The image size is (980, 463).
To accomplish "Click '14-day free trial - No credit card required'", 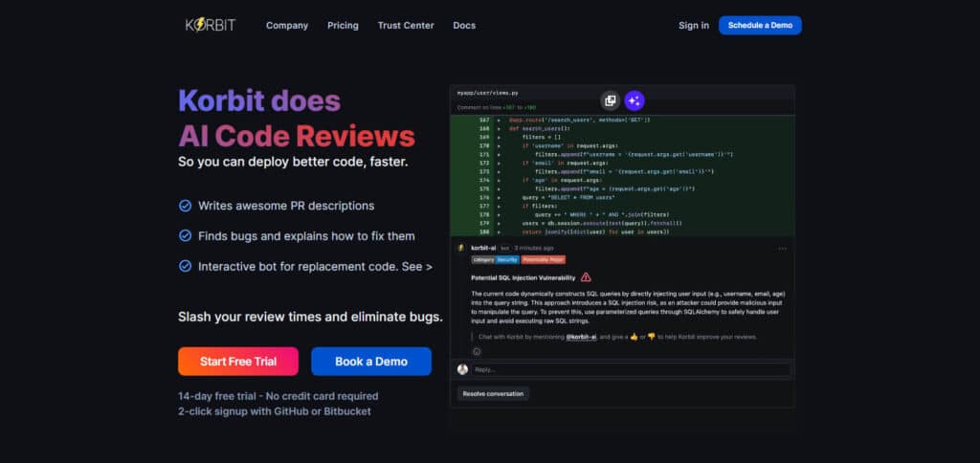I will coord(278,396).
